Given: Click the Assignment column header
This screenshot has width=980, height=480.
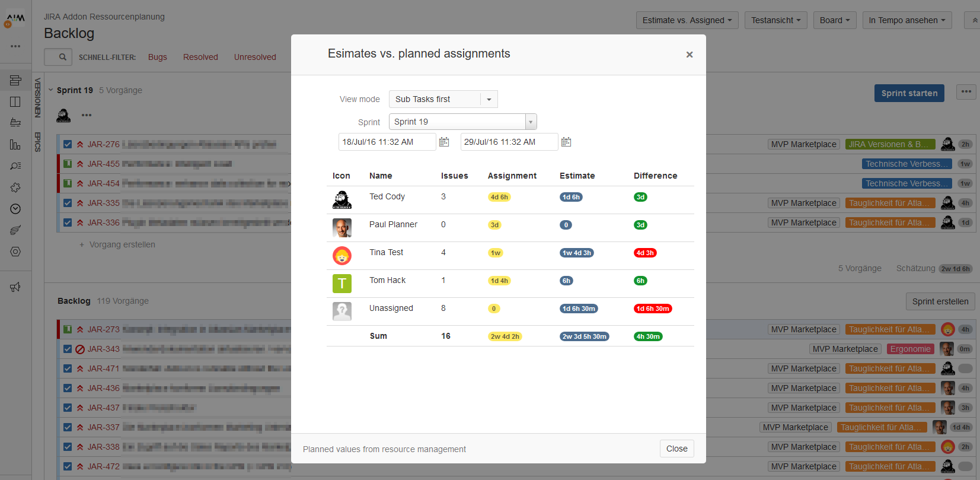Looking at the screenshot, I should pos(512,176).
